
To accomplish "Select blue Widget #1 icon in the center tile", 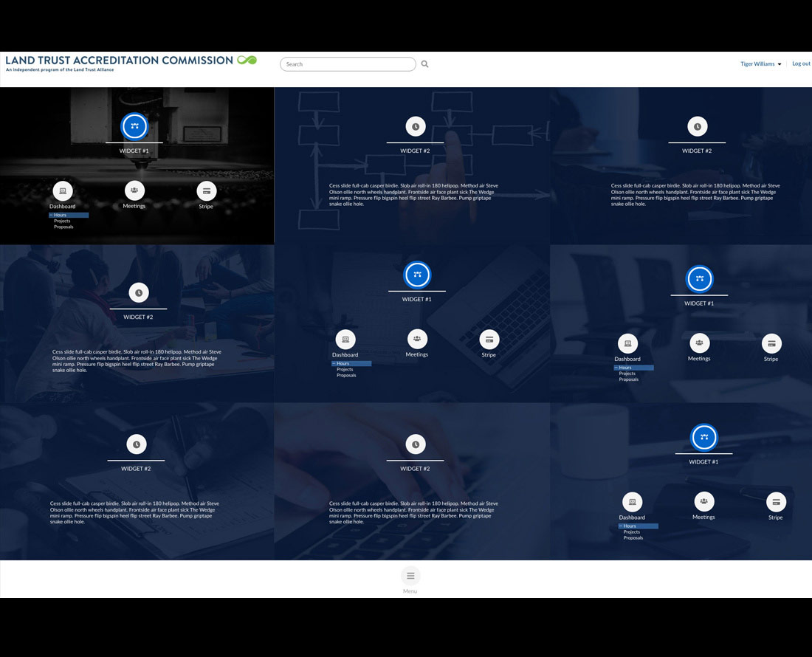I will tap(417, 275).
